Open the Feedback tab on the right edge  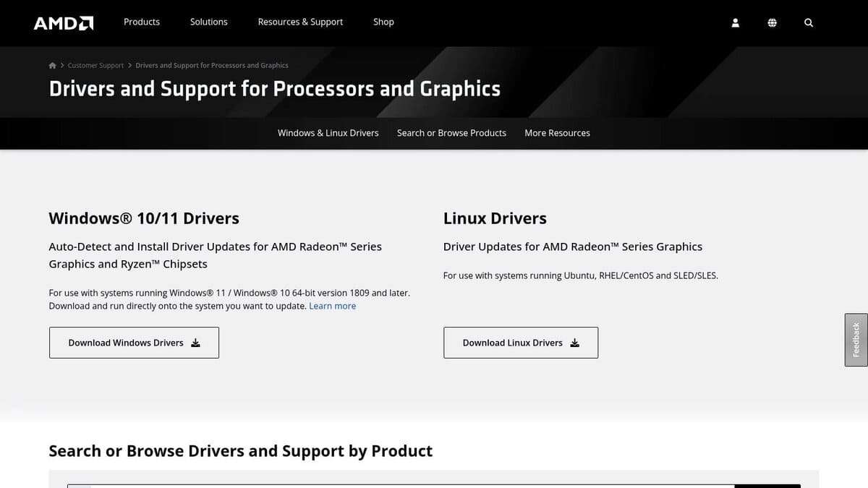[x=856, y=339]
